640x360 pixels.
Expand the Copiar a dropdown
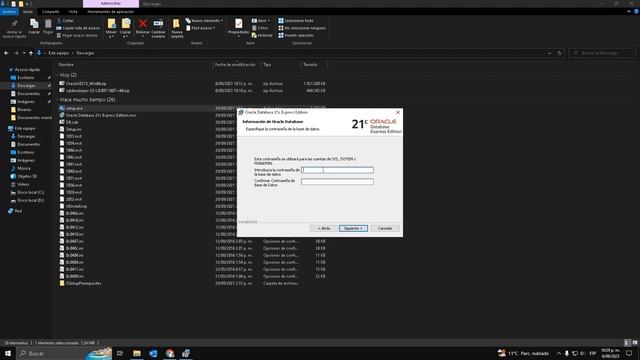coord(125,36)
